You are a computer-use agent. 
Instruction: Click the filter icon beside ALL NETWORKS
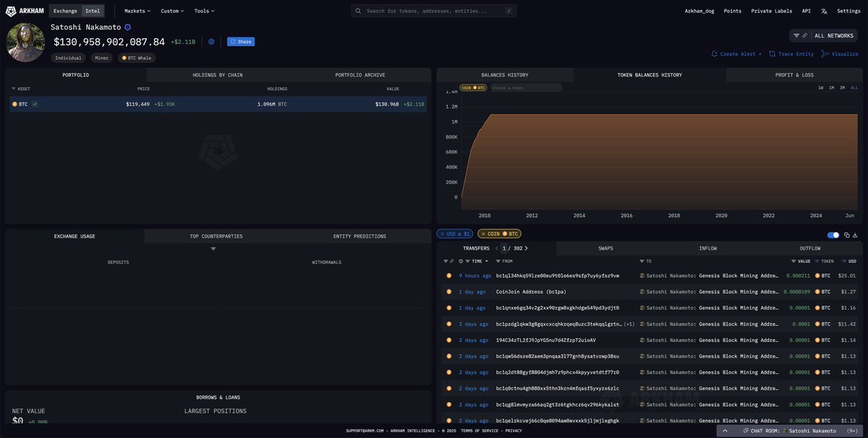point(796,35)
